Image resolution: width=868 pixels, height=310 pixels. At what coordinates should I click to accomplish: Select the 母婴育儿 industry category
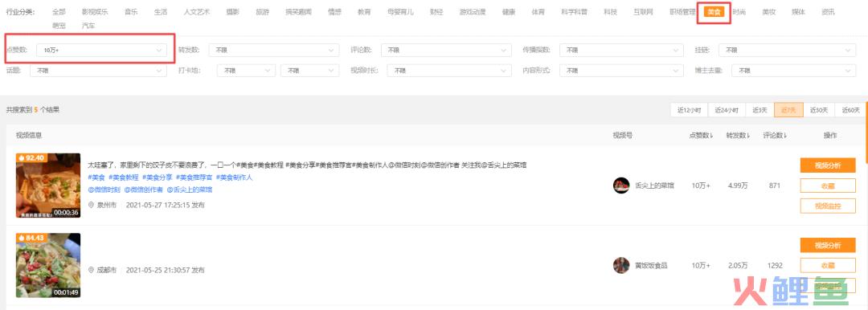pos(400,11)
